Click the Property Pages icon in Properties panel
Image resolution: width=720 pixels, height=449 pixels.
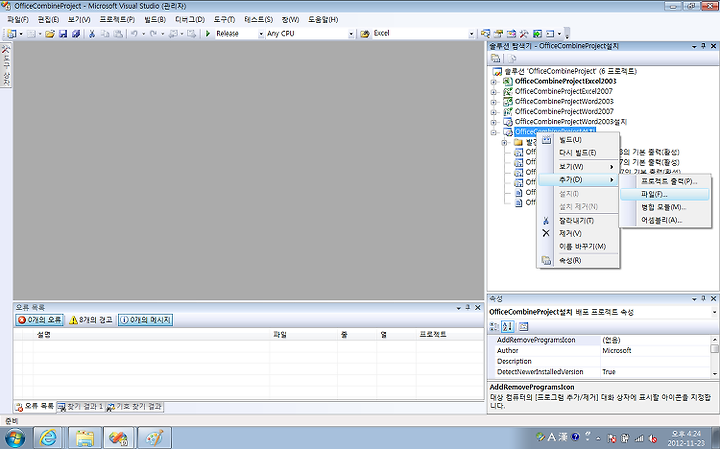[523, 326]
